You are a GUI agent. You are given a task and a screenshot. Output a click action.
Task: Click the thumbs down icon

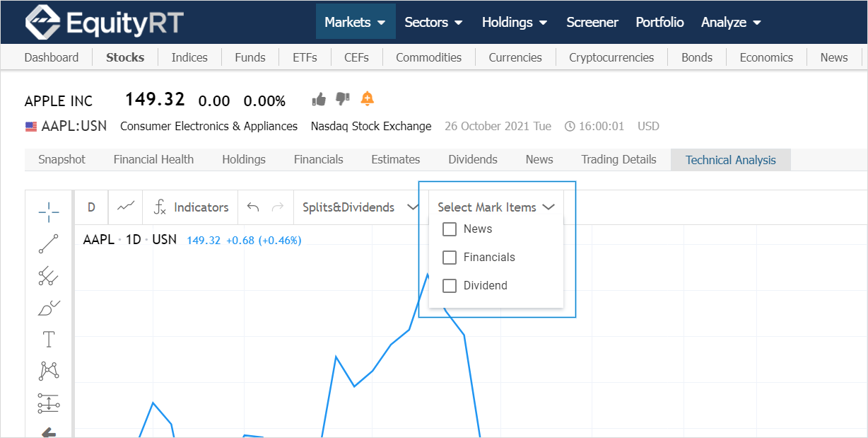click(x=343, y=99)
